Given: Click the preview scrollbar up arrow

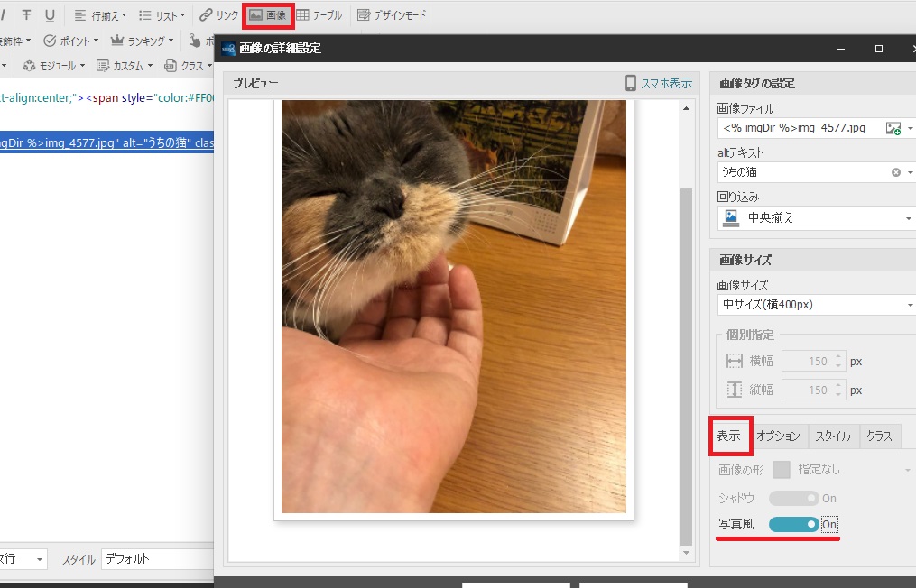Looking at the screenshot, I should [x=687, y=108].
